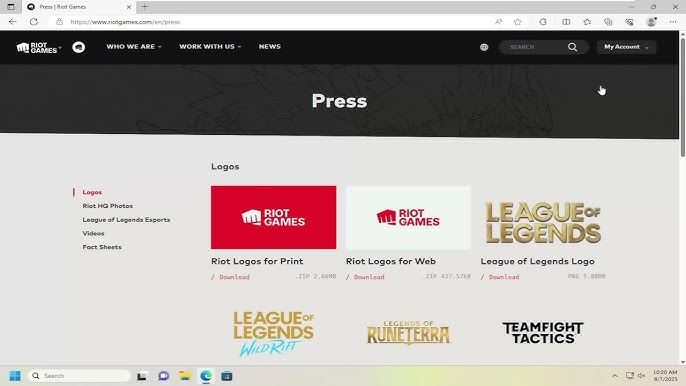Open the Wild Rift logo thumbnail
This screenshot has height=386, width=686.
click(273, 333)
